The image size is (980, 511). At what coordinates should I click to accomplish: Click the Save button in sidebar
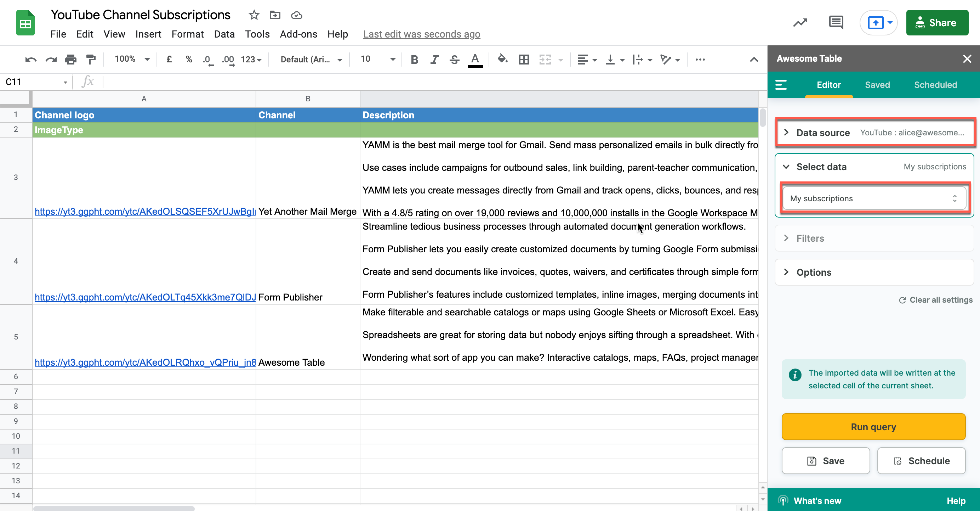(x=826, y=461)
